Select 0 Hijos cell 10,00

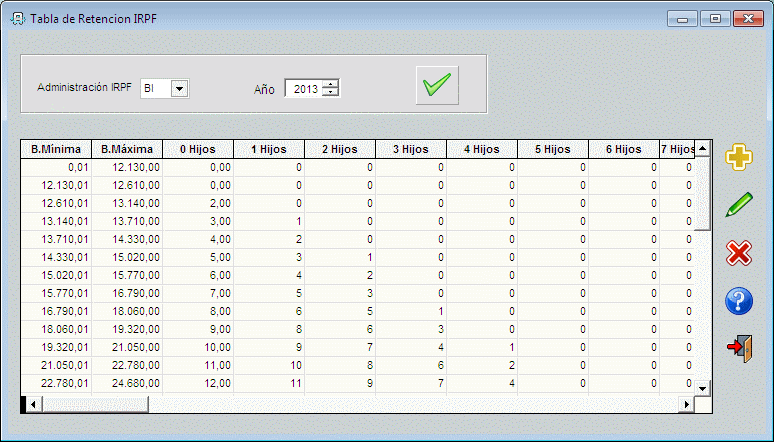coord(198,347)
